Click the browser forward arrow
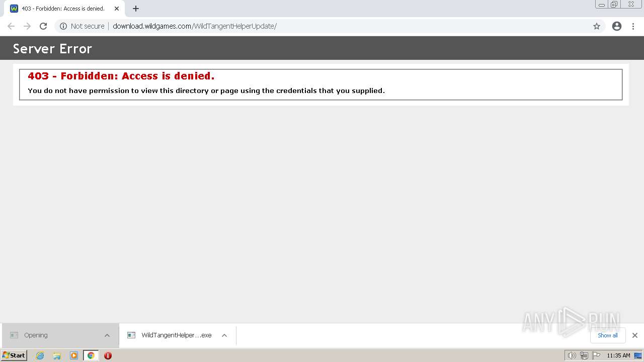Viewport: 644px width, 362px height. pos(27,26)
